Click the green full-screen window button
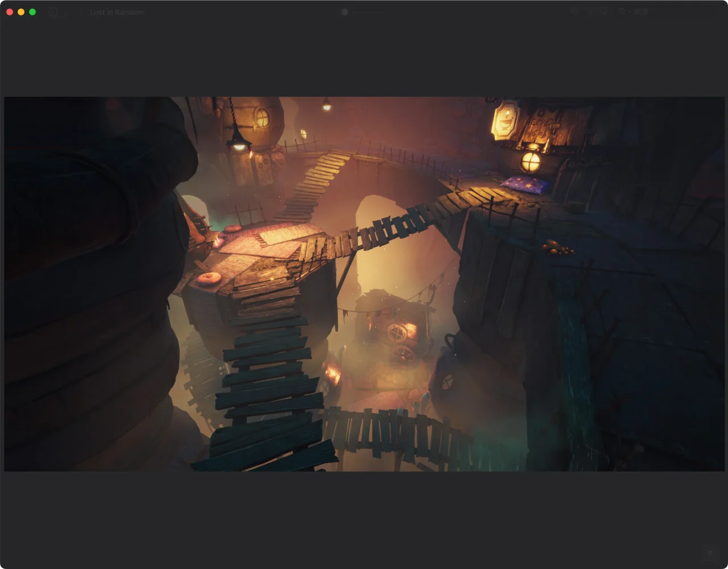 click(32, 12)
